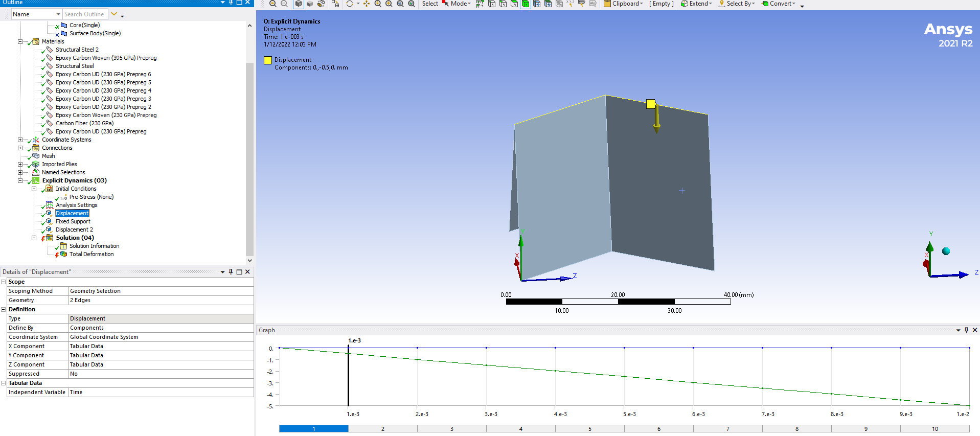Select Fixed Support in the tree
The height and width of the screenshot is (436, 980).
[x=73, y=221]
